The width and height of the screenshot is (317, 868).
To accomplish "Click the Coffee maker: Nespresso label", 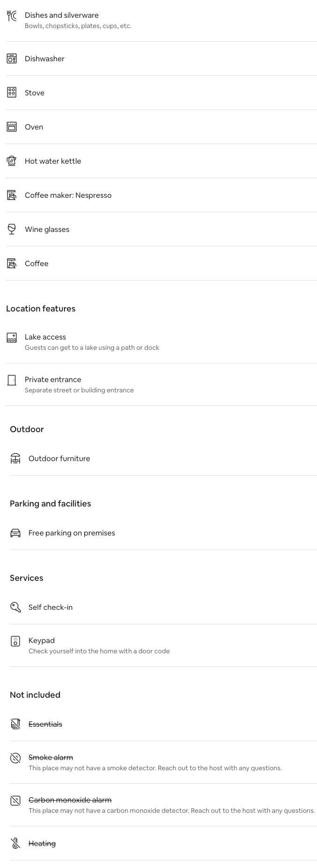I will [68, 195].
